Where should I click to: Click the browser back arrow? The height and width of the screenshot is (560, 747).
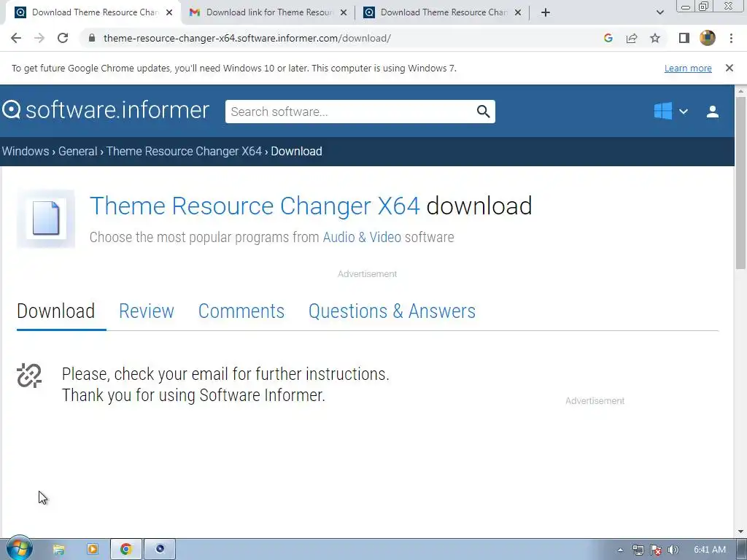point(16,38)
